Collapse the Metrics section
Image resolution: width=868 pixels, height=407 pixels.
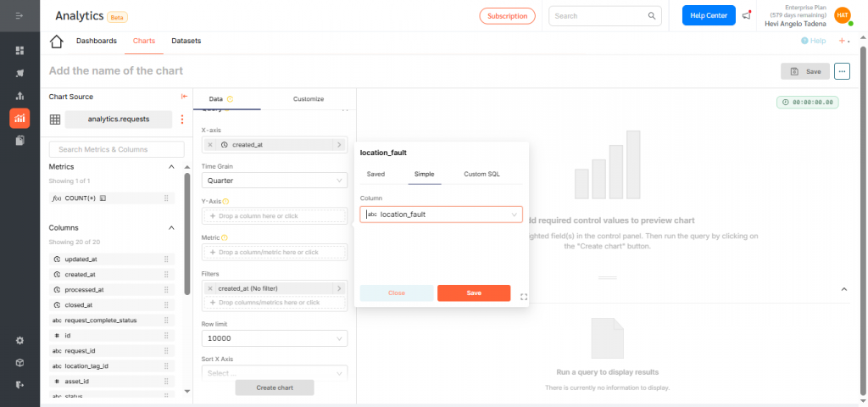(x=172, y=167)
